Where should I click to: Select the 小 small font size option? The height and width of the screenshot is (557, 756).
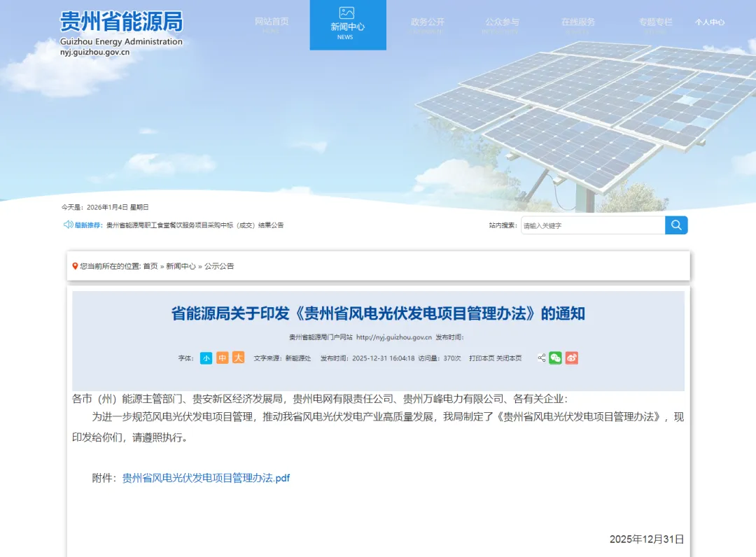(x=206, y=358)
